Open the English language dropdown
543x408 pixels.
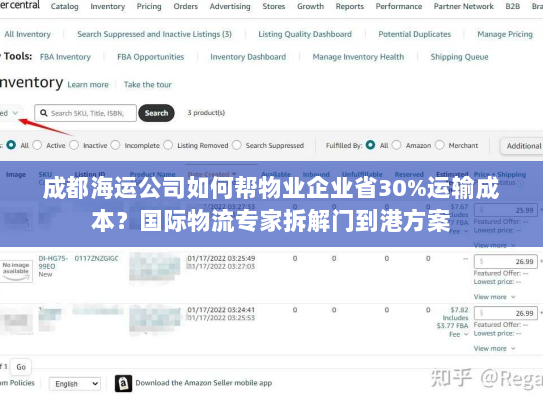(x=75, y=384)
